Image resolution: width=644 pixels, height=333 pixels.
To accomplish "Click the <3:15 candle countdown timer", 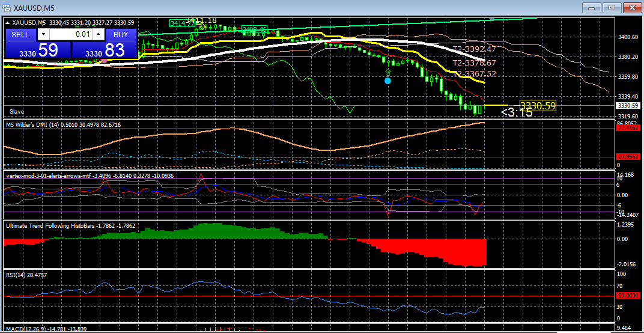I will 517,112.
